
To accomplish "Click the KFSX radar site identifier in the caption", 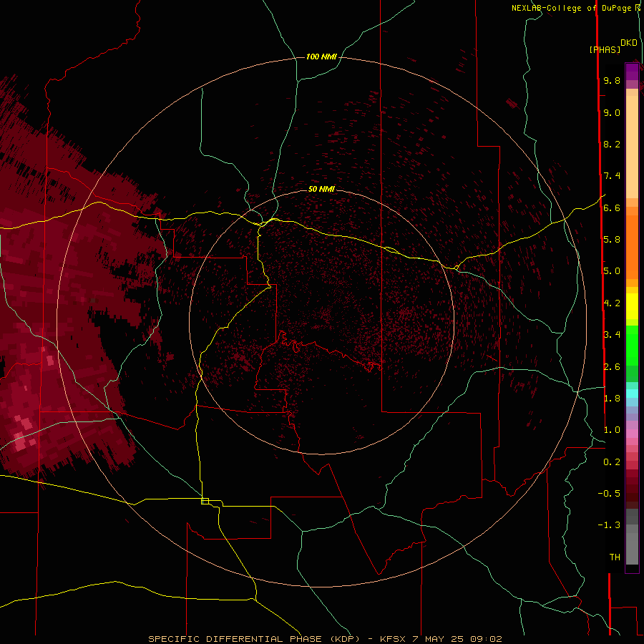I will [x=392, y=639].
